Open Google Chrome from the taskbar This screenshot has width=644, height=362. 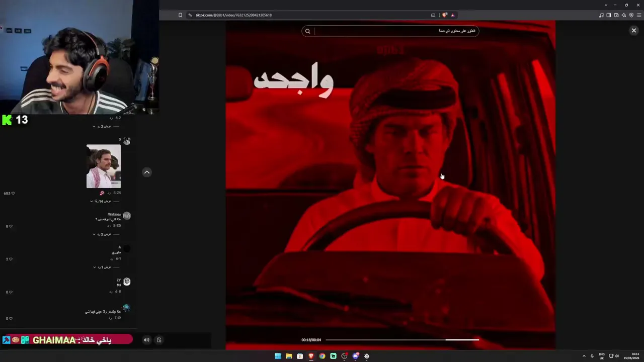(x=322, y=356)
